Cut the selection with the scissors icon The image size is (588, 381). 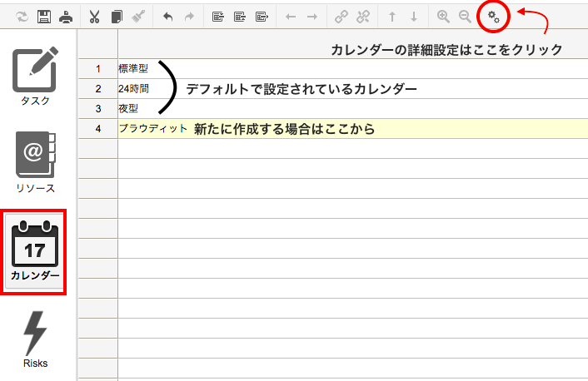coord(94,17)
